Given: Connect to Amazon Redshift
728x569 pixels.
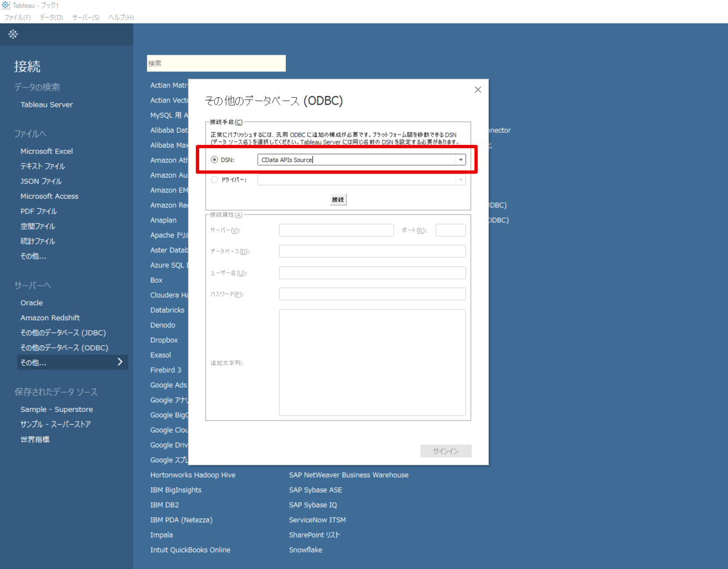Looking at the screenshot, I should tap(50, 318).
